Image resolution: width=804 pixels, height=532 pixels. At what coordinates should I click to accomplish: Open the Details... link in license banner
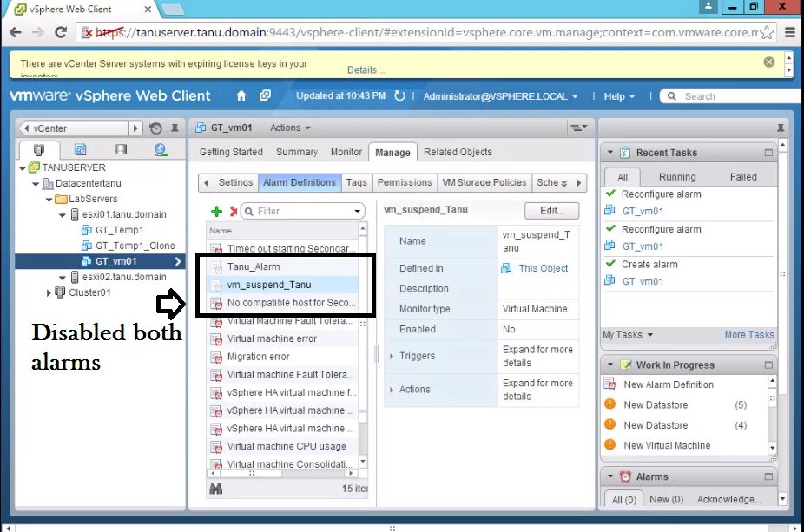[x=365, y=69]
